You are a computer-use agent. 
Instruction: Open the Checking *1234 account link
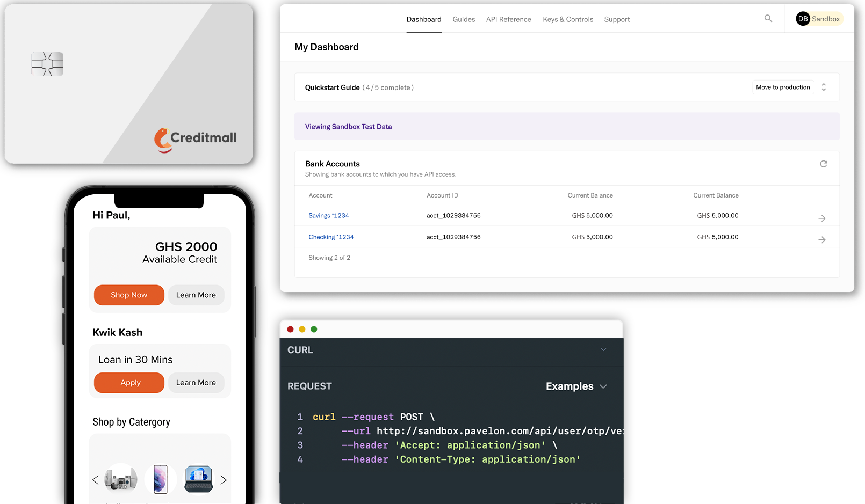[331, 237]
